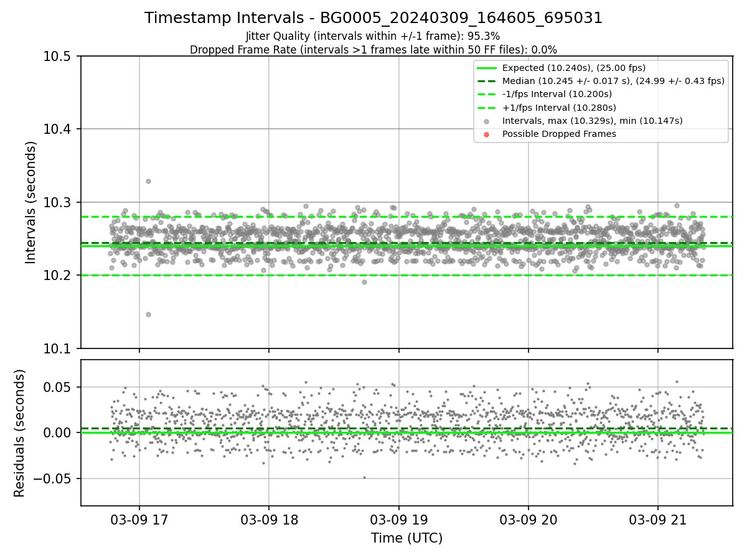Image resolution: width=747 pixels, height=560 pixels.
Task: Click the lowest residual point near −0.05
Action: coord(365,477)
